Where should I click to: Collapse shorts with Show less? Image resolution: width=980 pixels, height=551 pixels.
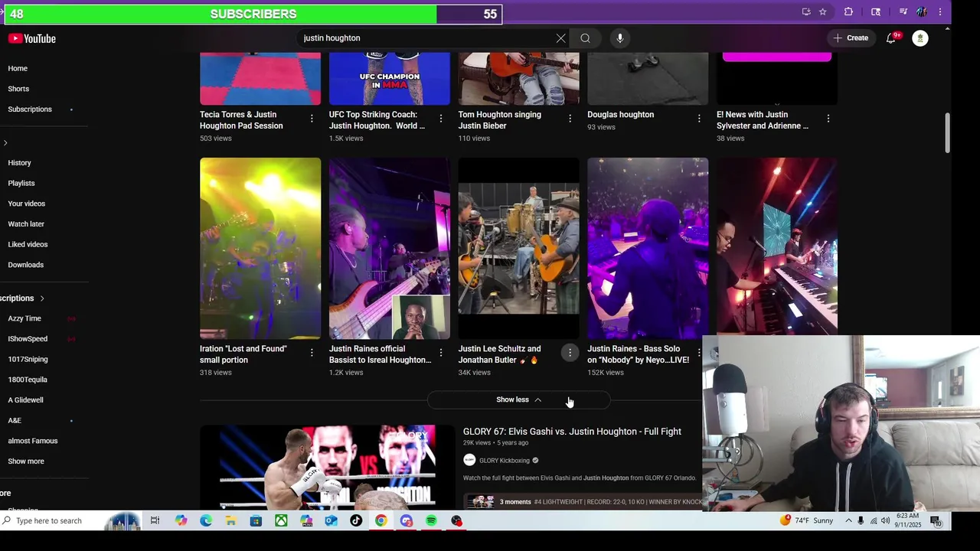coord(518,399)
